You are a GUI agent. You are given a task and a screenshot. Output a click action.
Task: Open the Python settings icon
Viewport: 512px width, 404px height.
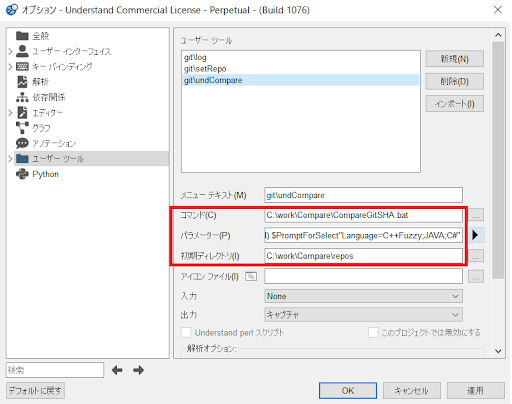pos(22,174)
